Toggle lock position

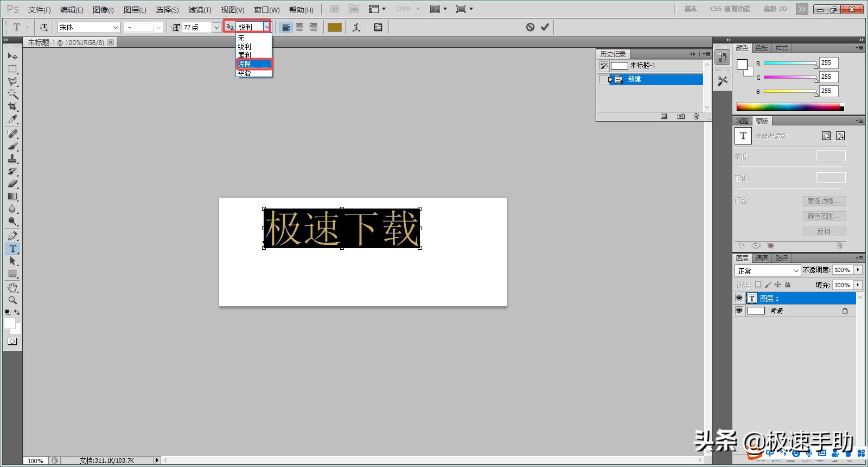[777, 285]
